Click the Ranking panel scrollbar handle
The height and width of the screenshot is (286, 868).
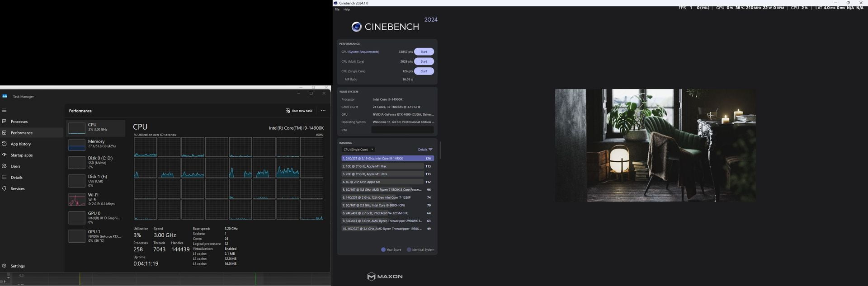point(440,150)
